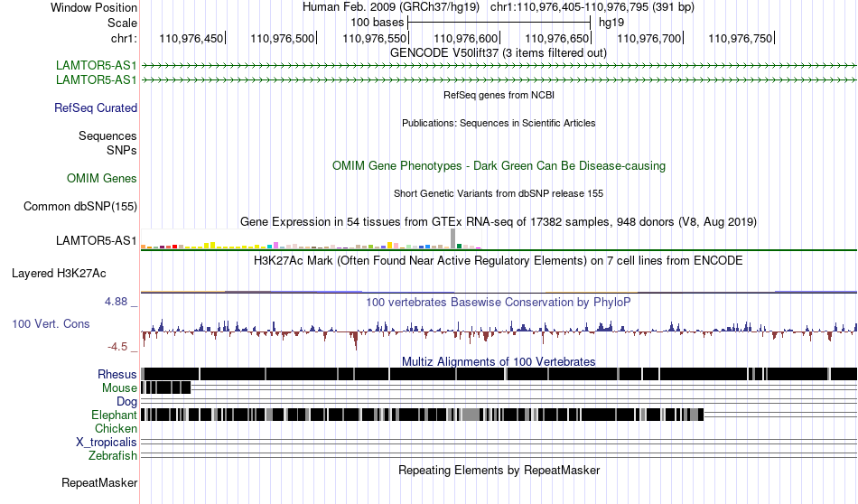The width and height of the screenshot is (858, 504).
Task: Click the X_tropicalis alignment label
Action: (x=107, y=443)
